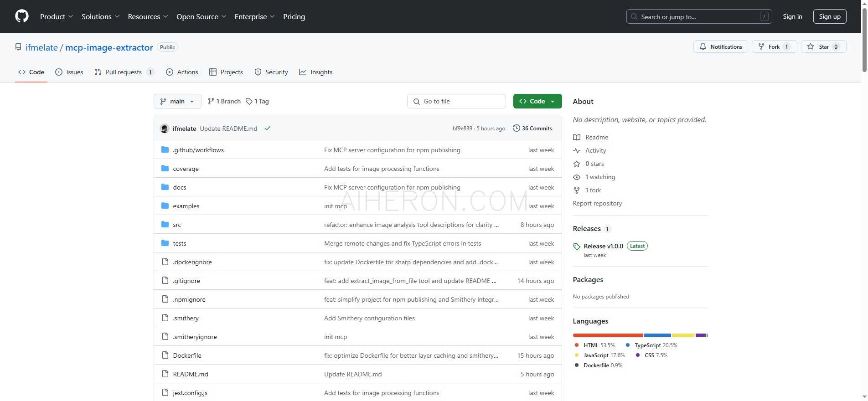Screen dimensions: 868x401
Task: Click the .dockerignore file icon
Action: click(165, 262)
